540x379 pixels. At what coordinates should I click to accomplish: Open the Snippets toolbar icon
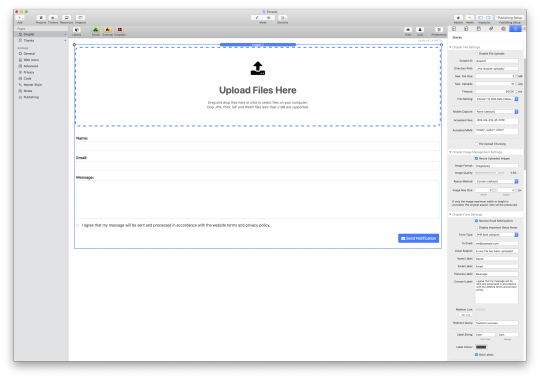coord(80,18)
